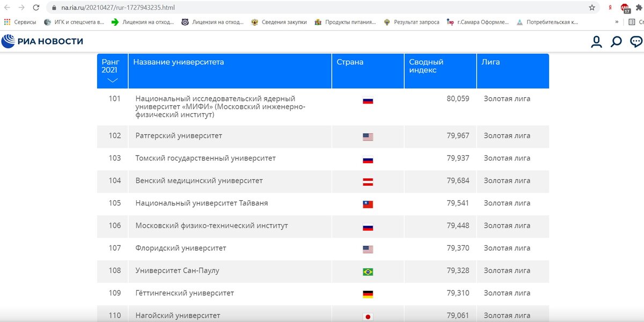
Task: Select index value 79,370
Action: point(458,248)
